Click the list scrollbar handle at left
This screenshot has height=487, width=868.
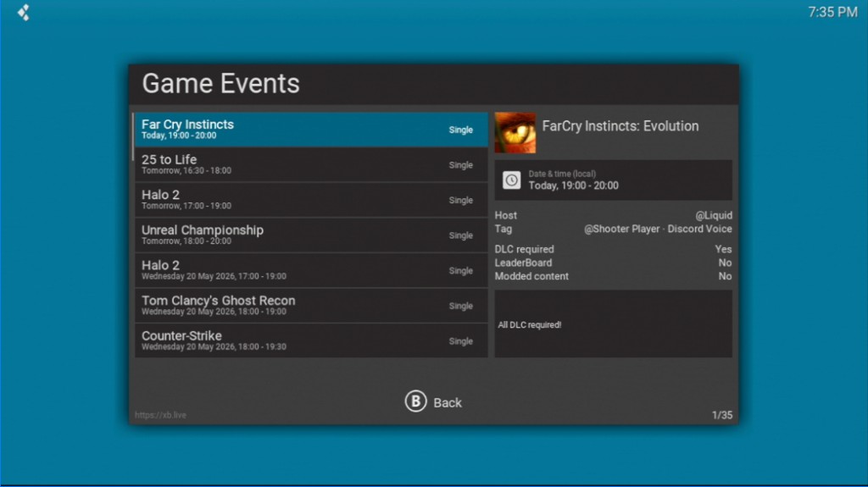[133, 136]
